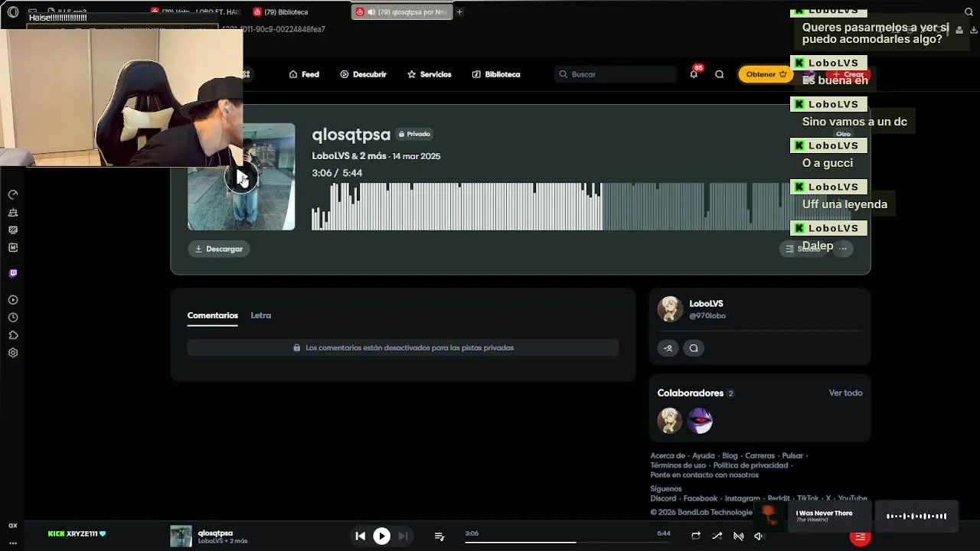Open GX Control speedometer icon in sidebar

[13, 194]
